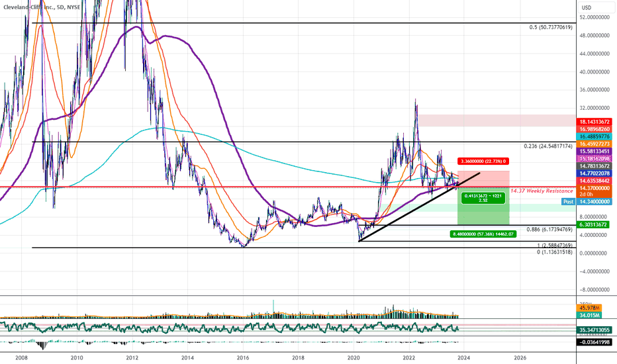
Task: Click the 14.34000000 post-market price tag
Action: (x=593, y=201)
